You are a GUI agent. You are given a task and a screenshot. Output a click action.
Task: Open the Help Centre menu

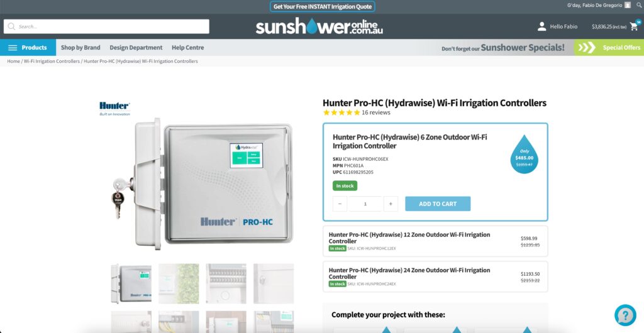pyautogui.click(x=187, y=48)
